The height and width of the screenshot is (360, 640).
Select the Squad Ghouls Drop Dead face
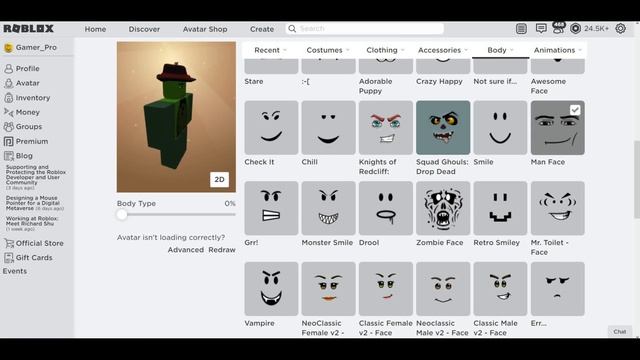(443, 128)
